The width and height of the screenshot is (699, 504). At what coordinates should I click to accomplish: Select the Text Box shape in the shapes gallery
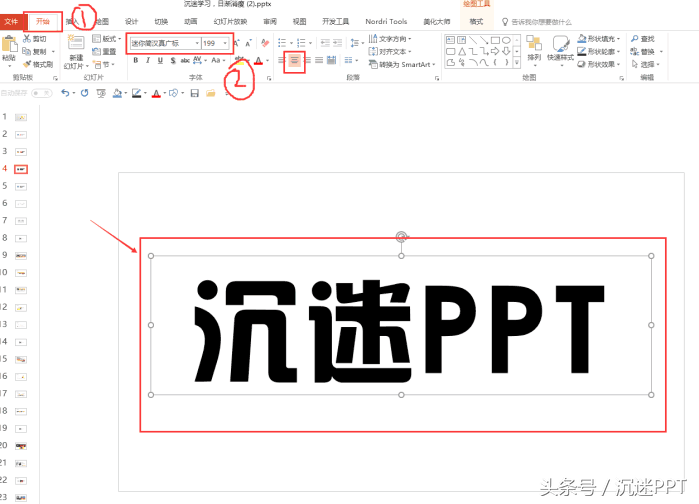450,40
